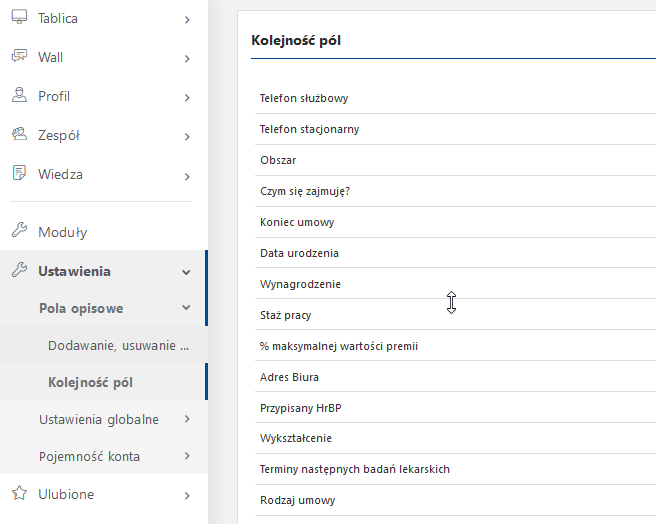This screenshot has width=656, height=524.
Task: Click the Wiedza document icon
Action: 19,173
